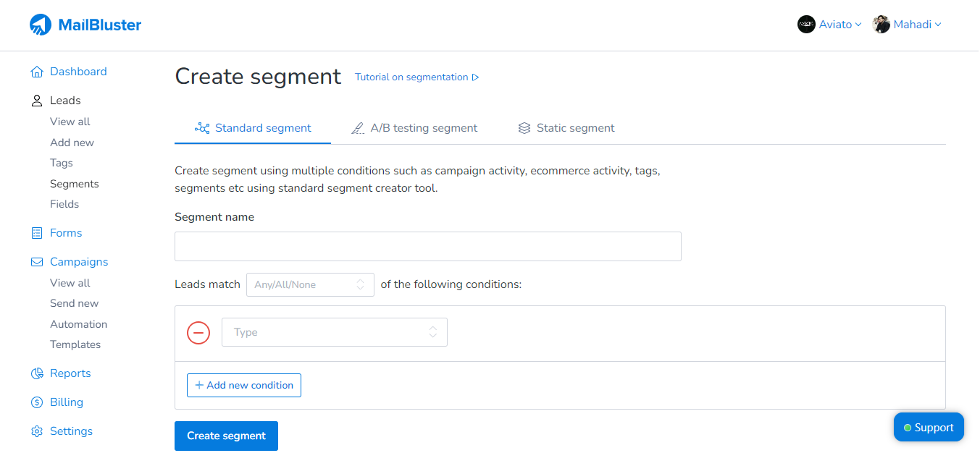The image size is (980, 453).
Task: Open the Mahadi account dropdown chevron
Action: coord(938,24)
